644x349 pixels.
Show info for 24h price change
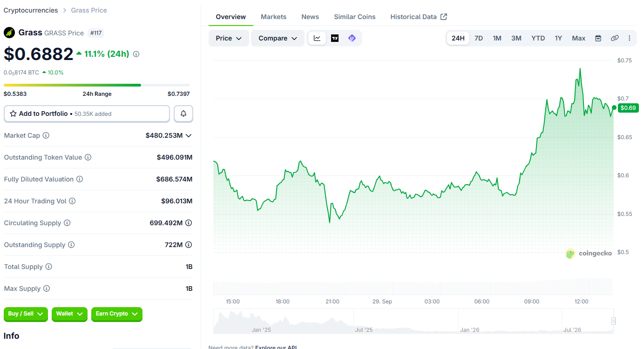click(136, 54)
